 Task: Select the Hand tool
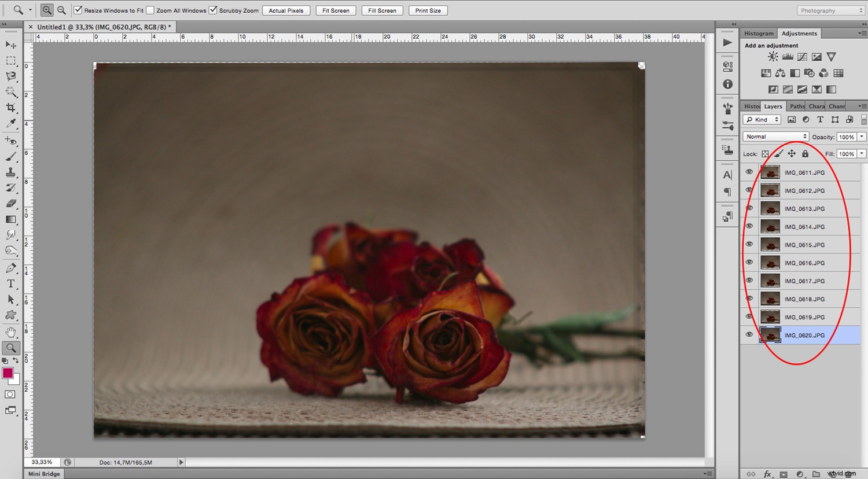10,331
